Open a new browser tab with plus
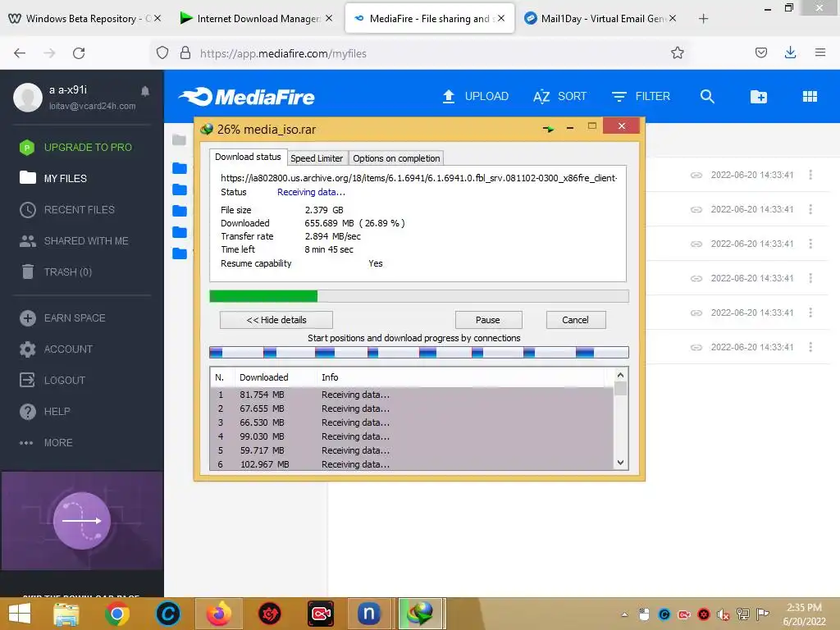Image resolution: width=840 pixels, height=630 pixels. (x=703, y=19)
